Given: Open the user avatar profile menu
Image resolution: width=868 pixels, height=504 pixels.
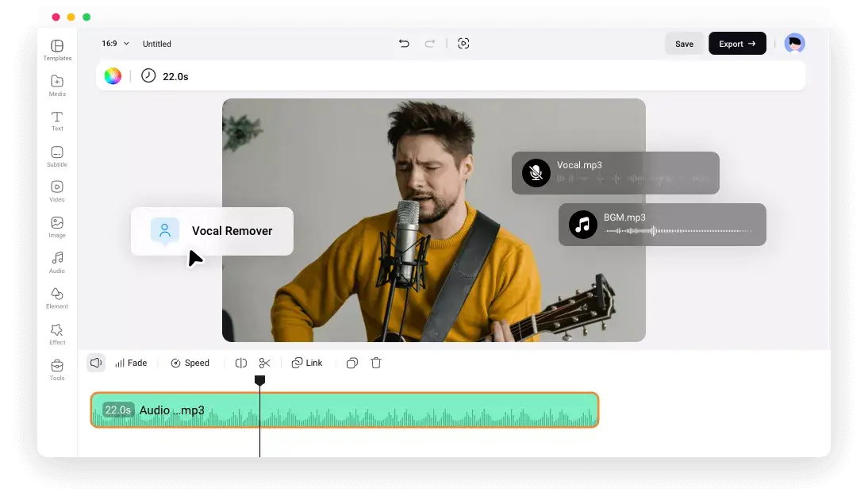Looking at the screenshot, I should tap(794, 43).
